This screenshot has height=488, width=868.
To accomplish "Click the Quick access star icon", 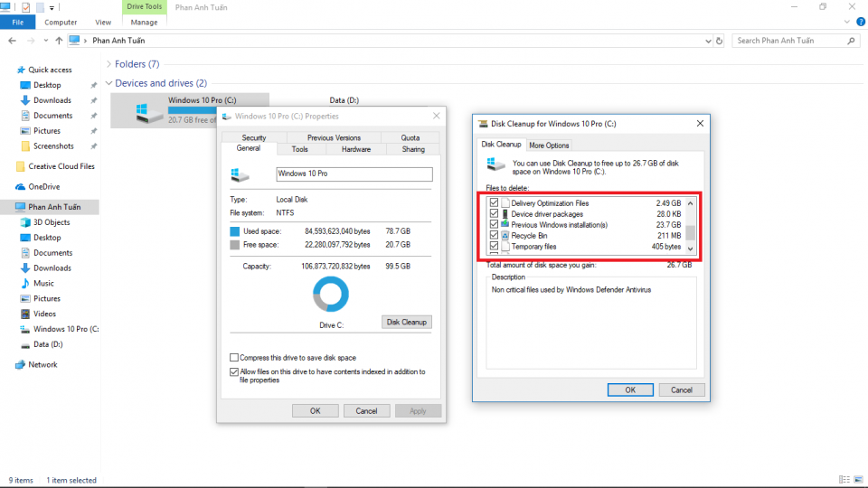I will [21, 70].
